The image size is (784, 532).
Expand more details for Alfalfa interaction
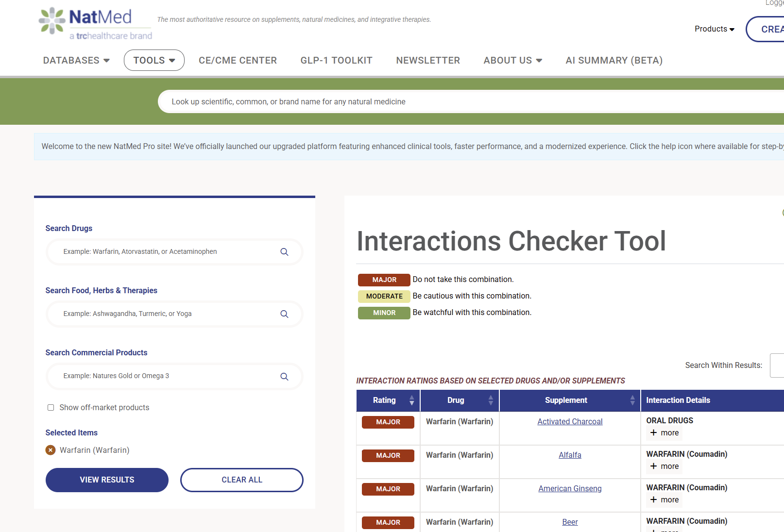click(664, 466)
